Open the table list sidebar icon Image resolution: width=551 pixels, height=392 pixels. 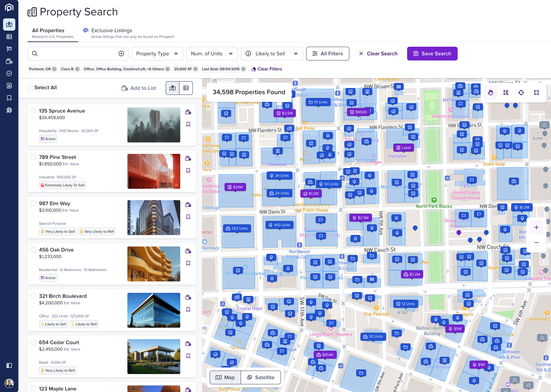[x=9, y=37]
